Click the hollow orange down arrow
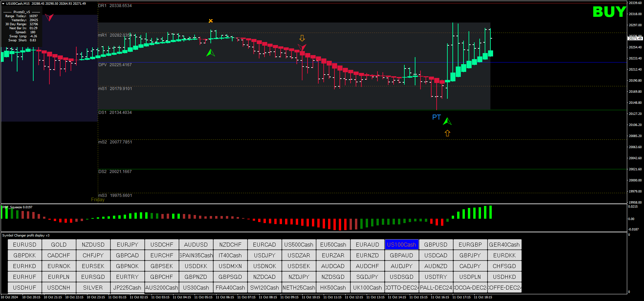 pos(302,38)
